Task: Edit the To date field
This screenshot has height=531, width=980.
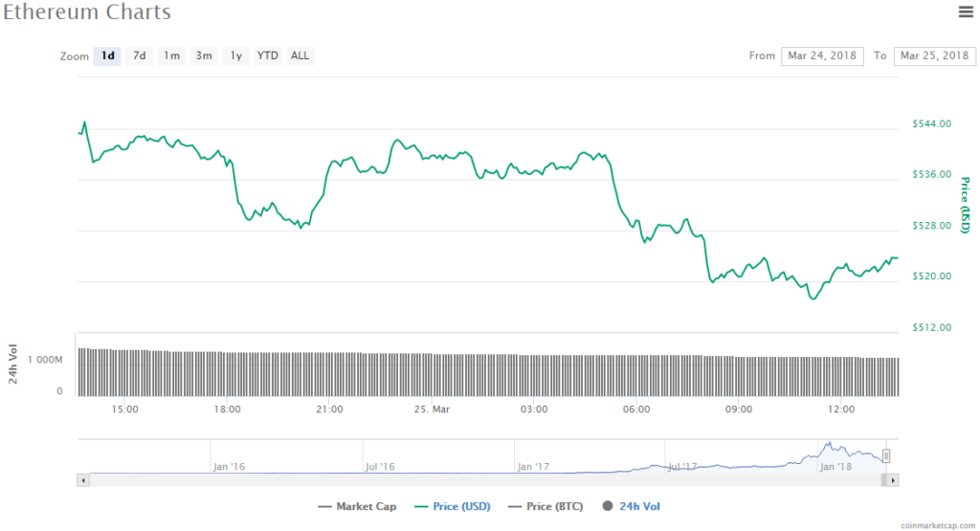Action: tap(934, 55)
